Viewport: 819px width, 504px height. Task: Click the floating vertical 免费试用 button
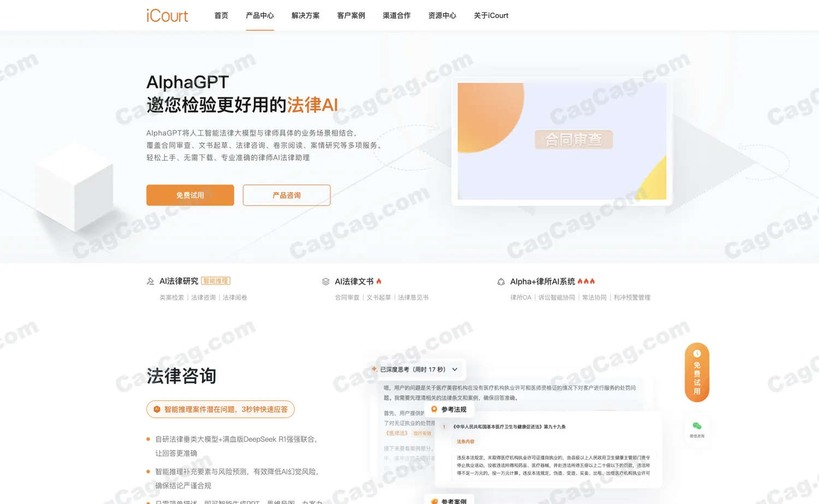[697, 372]
